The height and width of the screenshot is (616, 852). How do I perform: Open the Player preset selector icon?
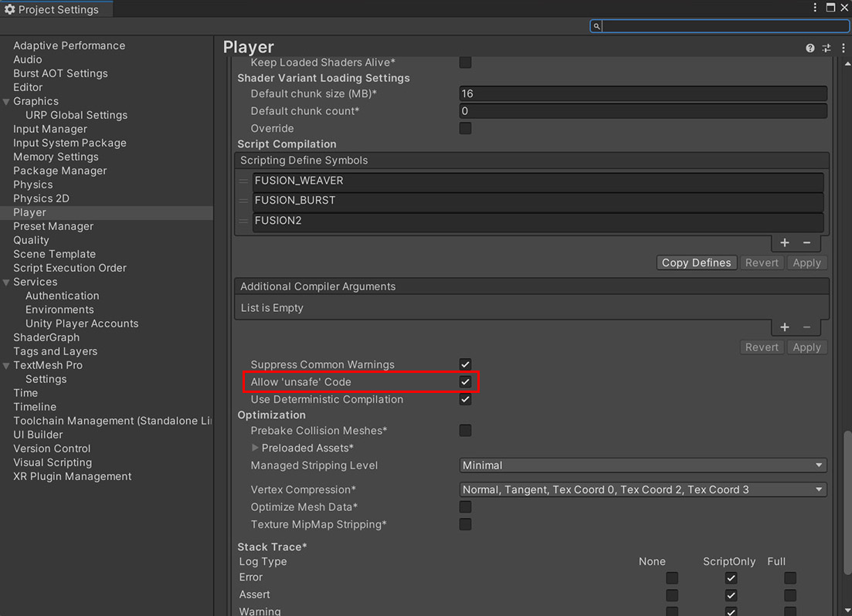[826, 48]
